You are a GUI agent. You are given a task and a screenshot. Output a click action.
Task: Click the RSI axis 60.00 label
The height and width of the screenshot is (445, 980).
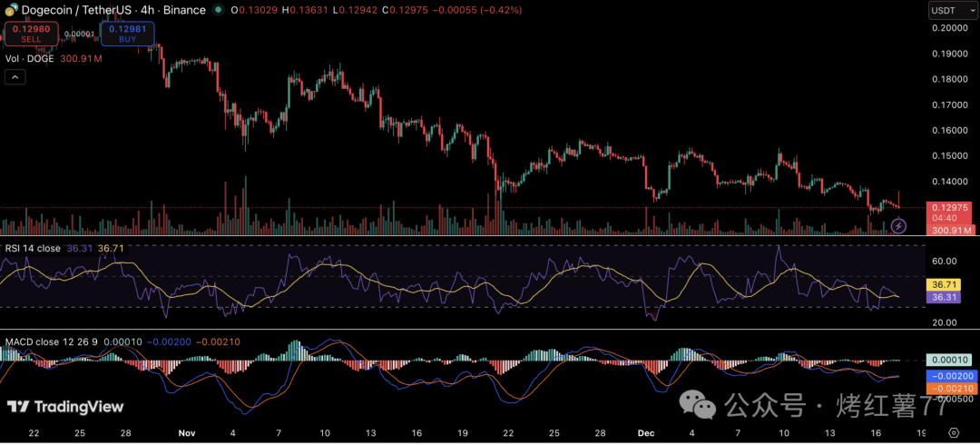pyautogui.click(x=945, y=261)
